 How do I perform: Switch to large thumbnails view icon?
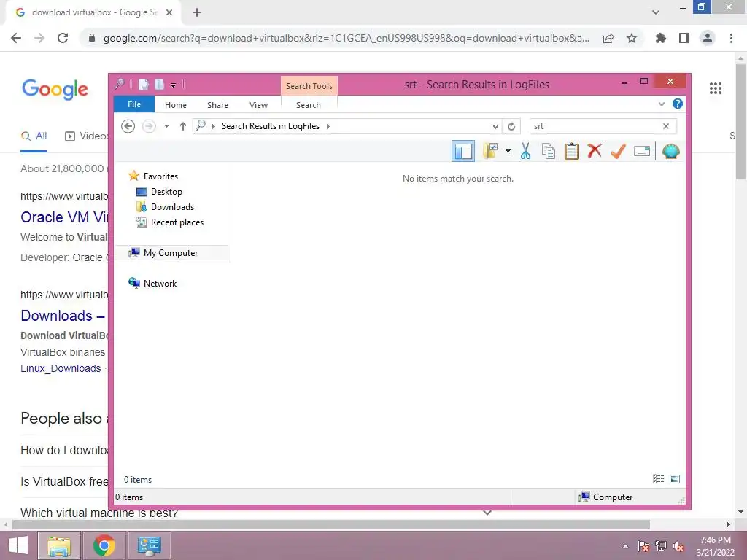tap(675, 479)
